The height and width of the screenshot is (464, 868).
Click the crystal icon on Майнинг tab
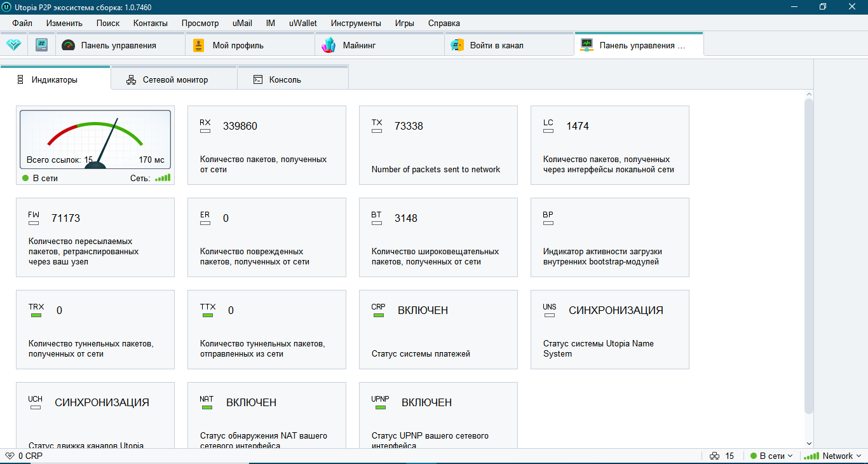[x=329, y=45]
